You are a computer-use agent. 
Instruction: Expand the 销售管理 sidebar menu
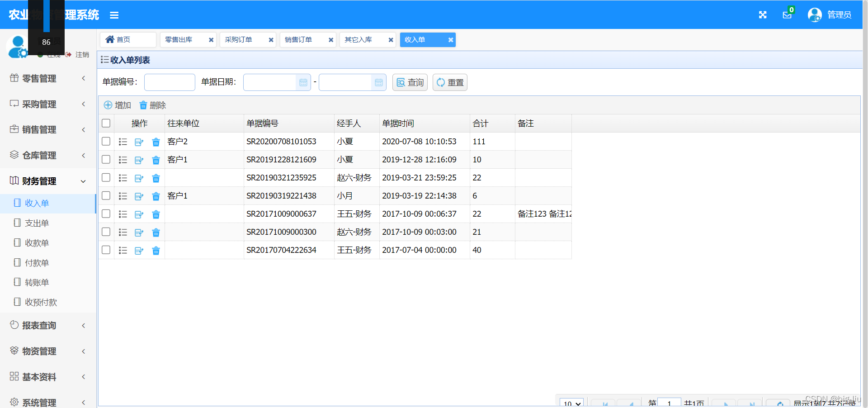[48, 129]
